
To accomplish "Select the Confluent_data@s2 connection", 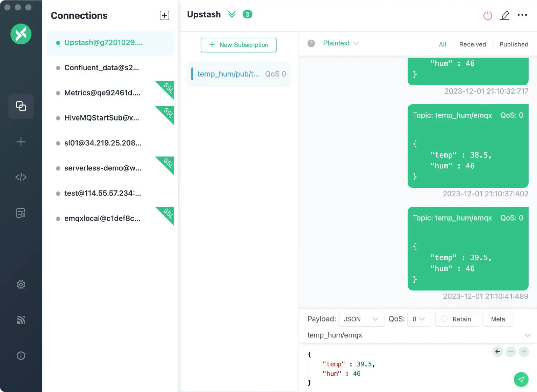I will click(110, 68).
